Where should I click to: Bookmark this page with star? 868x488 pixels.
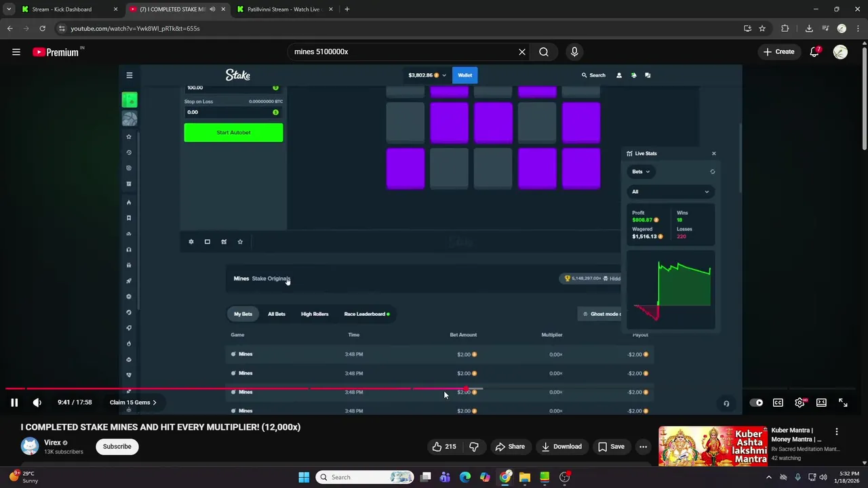(762, 28)
